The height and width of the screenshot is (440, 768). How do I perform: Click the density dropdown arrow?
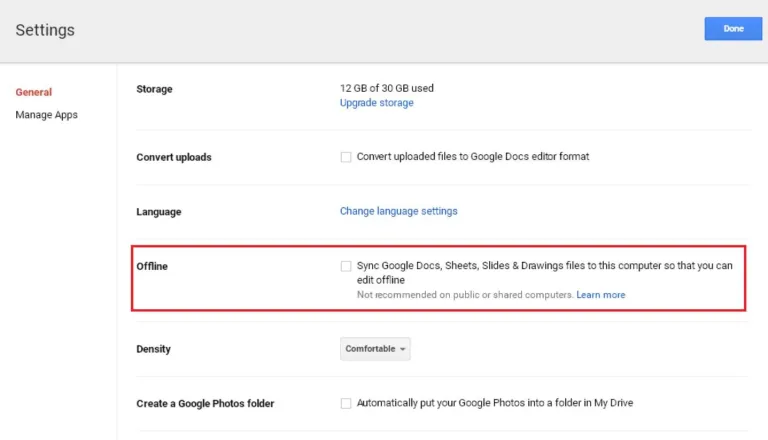(x=403, y=349)
